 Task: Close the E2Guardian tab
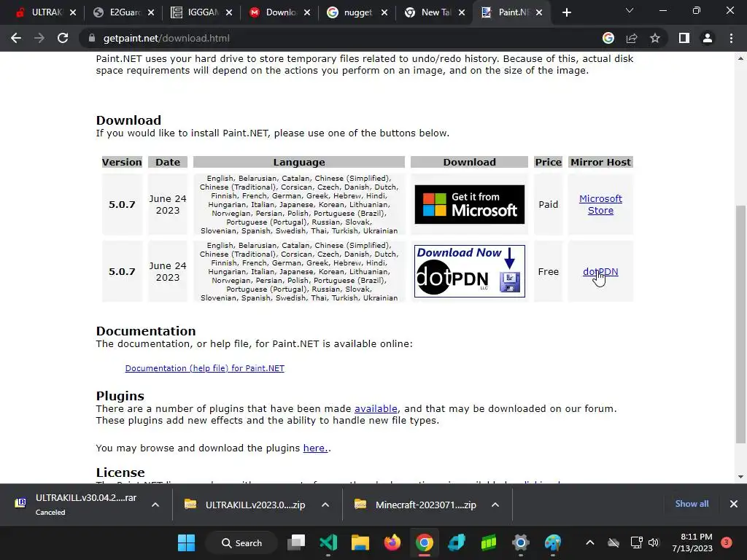[151, 13]
